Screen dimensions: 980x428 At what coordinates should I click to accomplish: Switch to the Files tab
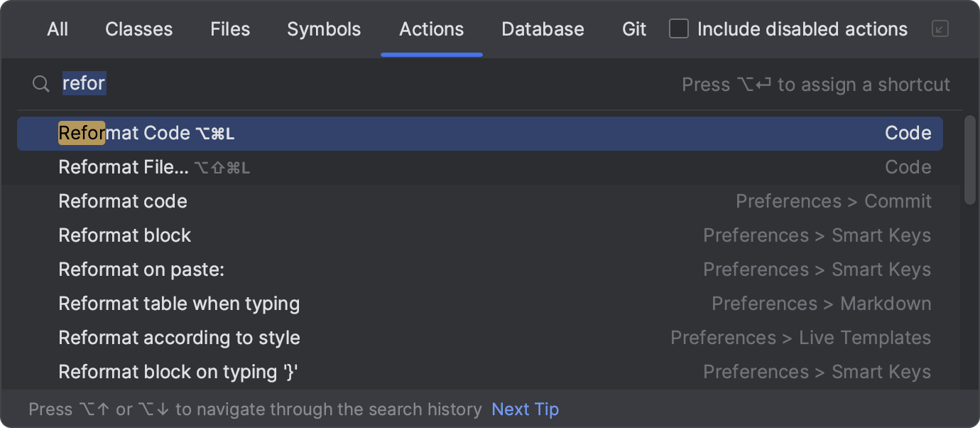click(229, 29)
